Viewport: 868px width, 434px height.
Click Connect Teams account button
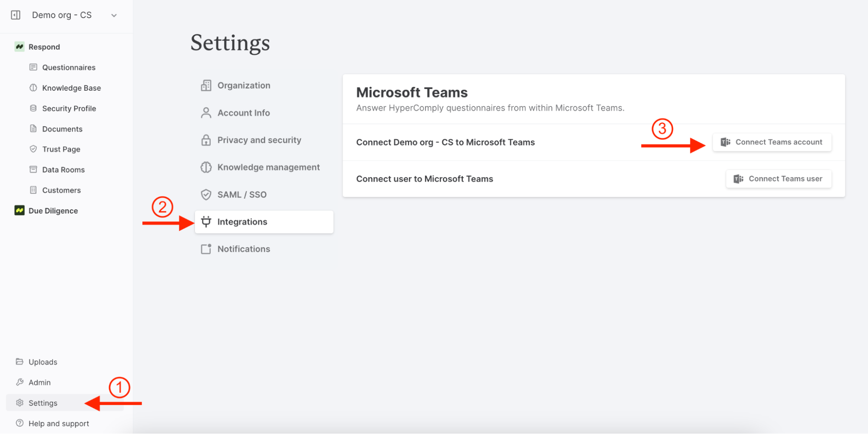[x=772, y=142]
